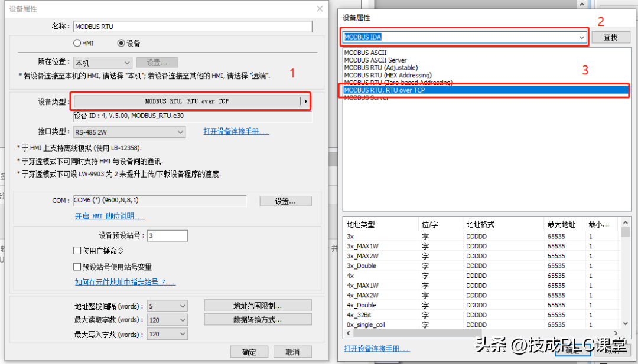Enable the 使用广播命令 checkbox
The height and width of the screenshot is (364, 638).
click(77, 251)
